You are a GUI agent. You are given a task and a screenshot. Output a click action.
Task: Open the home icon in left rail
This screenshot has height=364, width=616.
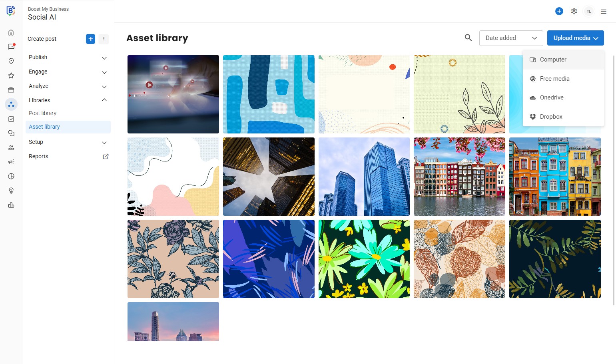click(11, 32)
